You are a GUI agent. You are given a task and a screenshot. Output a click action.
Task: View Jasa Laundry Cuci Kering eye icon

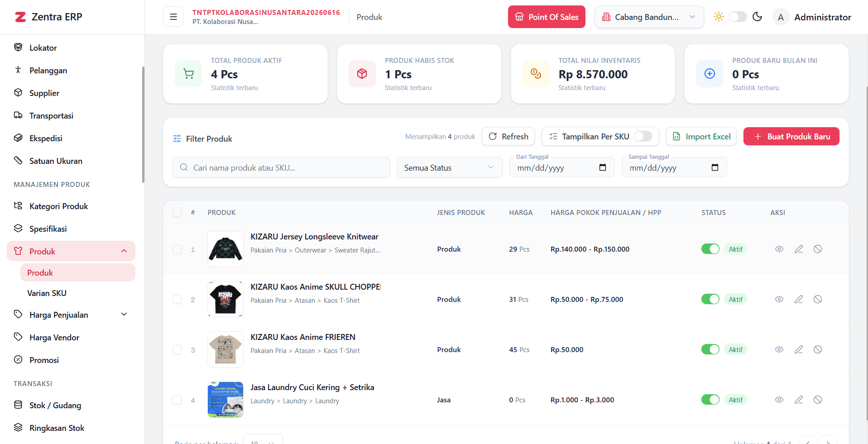pos(779,400)
